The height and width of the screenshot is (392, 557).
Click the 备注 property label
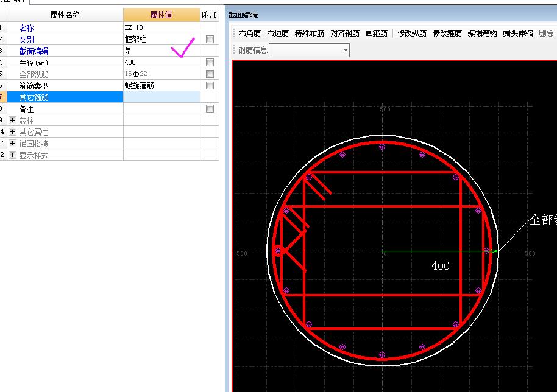click(27, 109)
